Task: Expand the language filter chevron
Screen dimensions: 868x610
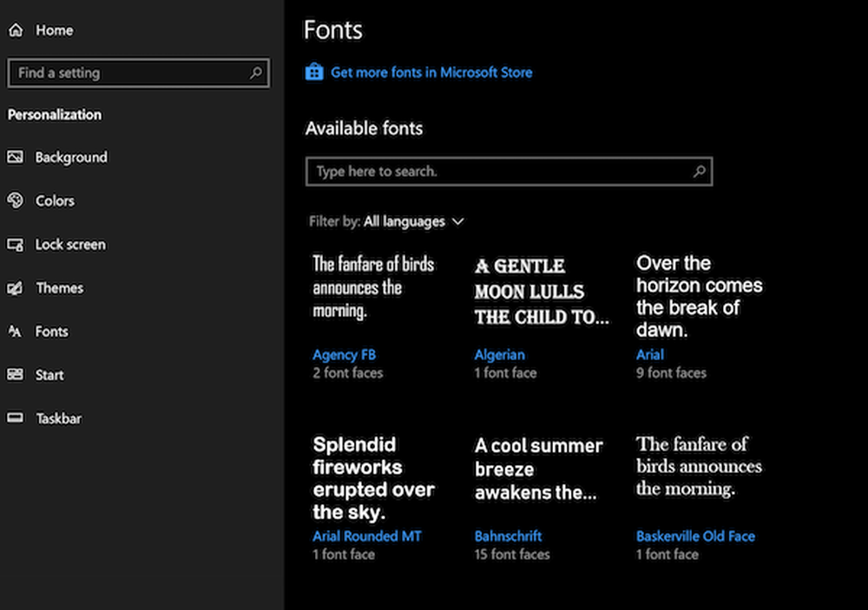Action: (458, 221)
